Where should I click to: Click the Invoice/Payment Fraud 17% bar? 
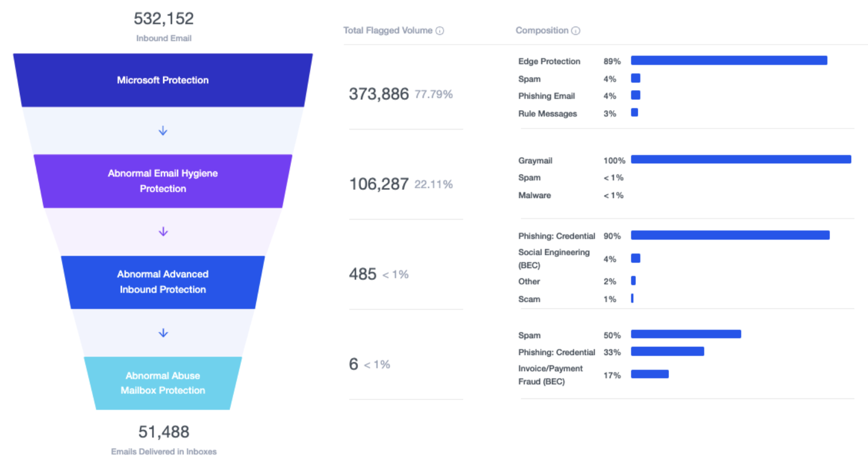650,374
